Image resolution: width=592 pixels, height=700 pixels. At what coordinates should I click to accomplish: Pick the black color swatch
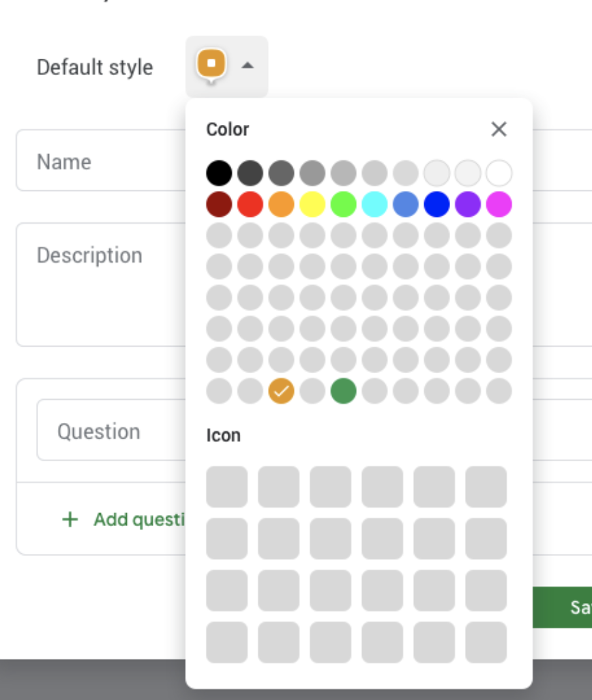click(x=219, y=173)
